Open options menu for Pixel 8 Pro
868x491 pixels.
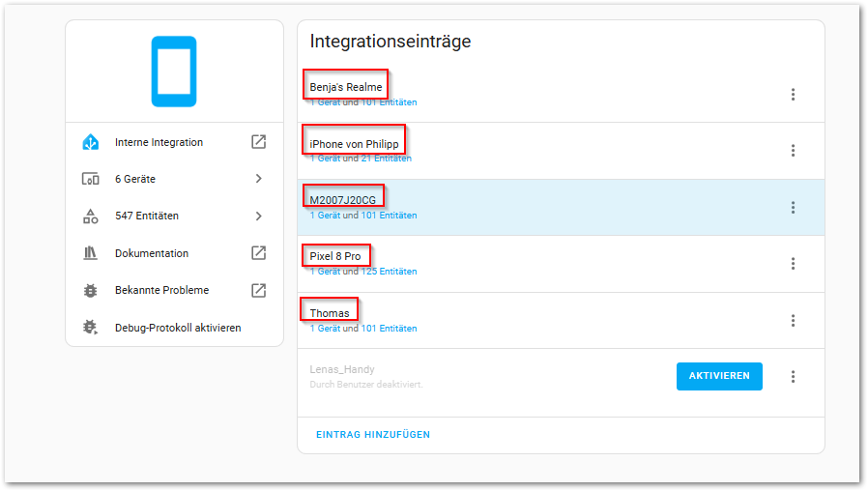(793, 264)
